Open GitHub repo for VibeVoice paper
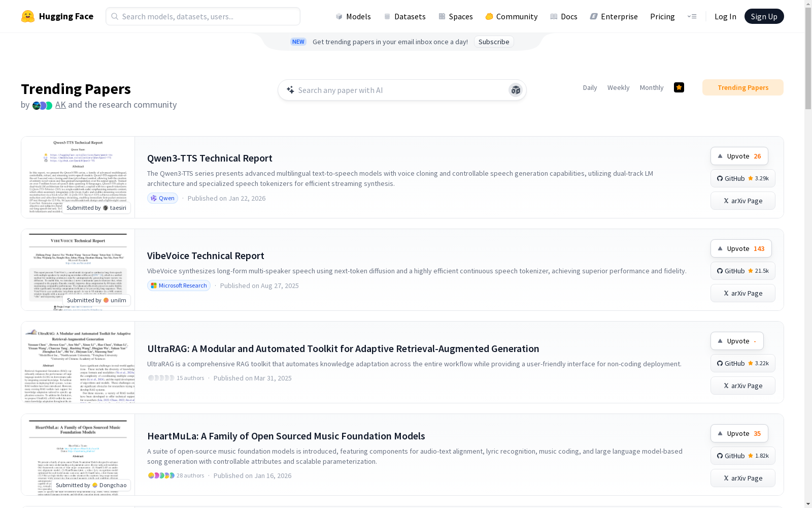This screenshot has height=508, width=812. 743,271
